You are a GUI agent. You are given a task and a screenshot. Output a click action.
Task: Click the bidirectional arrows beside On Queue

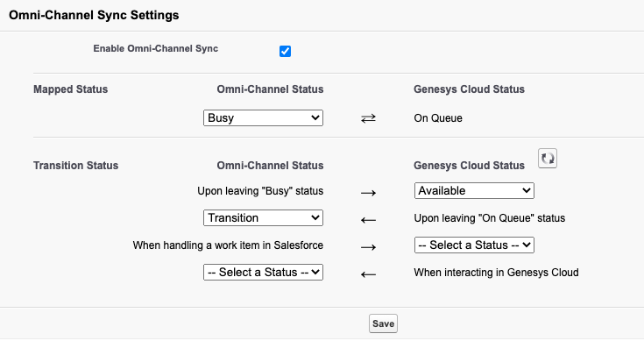pyautogui.click(x=368, y=118)
